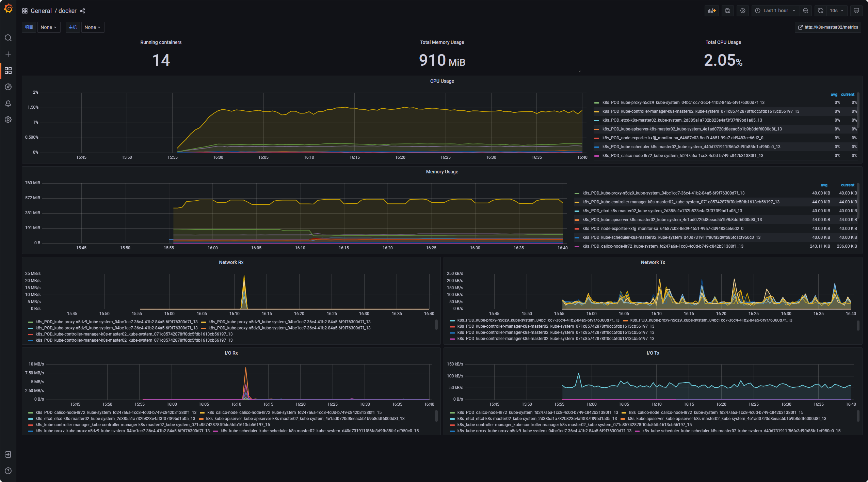The image size is (868, 482).
Task: Sort Memory Usage legend by current column
Action: pyautogui.click(x=847, y=185)
